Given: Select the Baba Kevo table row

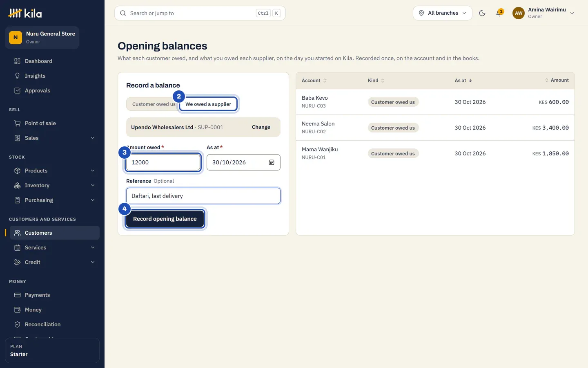Looking at the screenshot, I should pyautogui.click(x=435, y=102).
